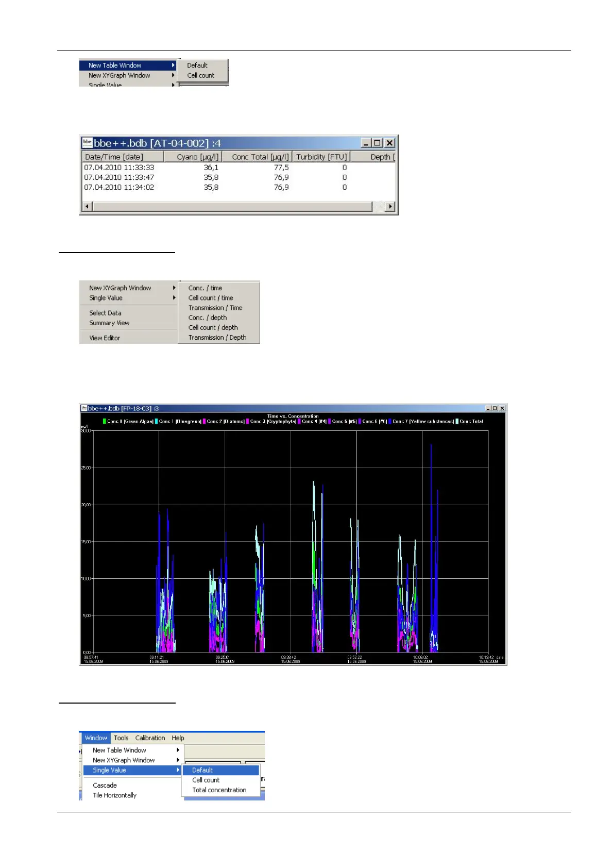
Task: Click the blue Conc 7 Yellow substances swatch
Action: (x=390, y=422)
